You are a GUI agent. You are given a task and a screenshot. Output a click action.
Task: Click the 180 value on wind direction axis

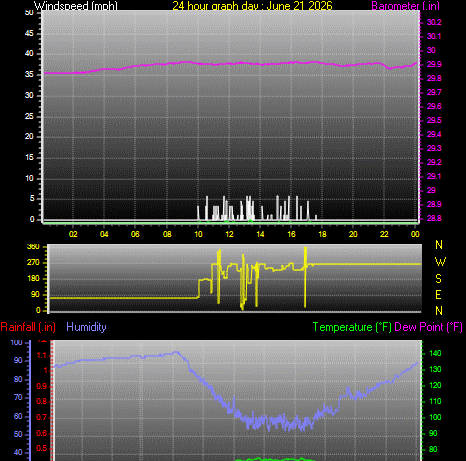[x=33, y=278]
